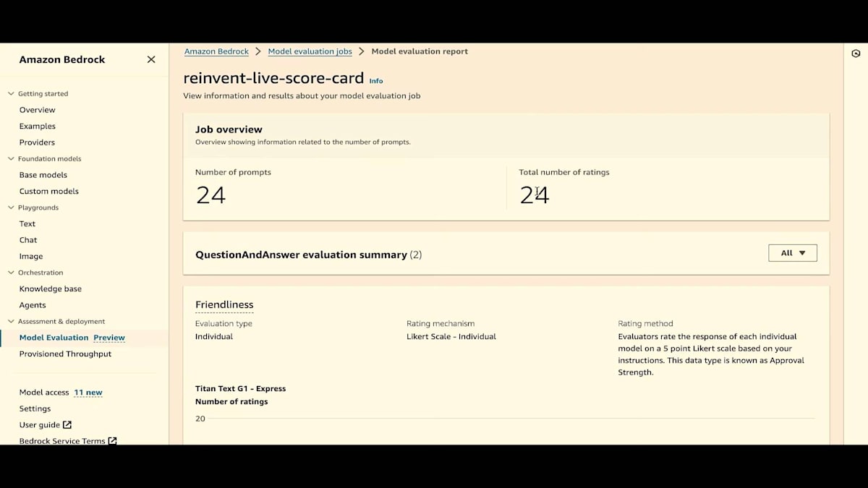Click the Friendliness metric heading
Image resolution: width=868 pixels, height=488 pixels.
[x=224, y=305]
